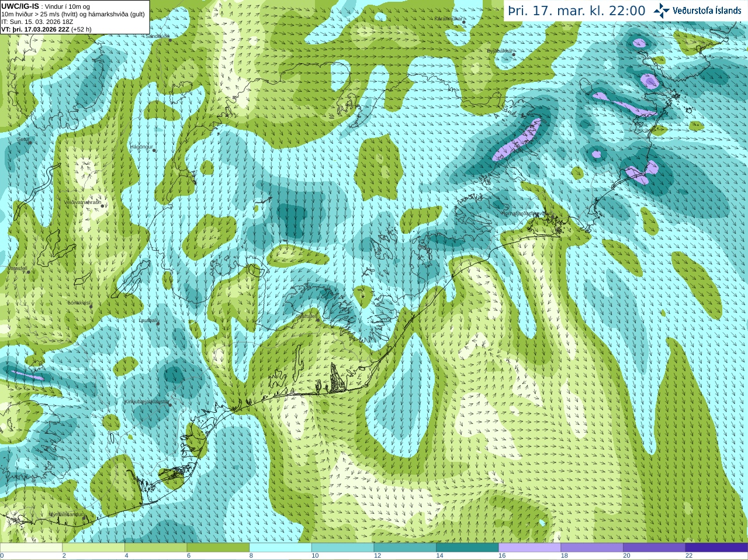Select the 10m hviður > 25 m/s description line
This screenshot has width=748, height=560.
tap(73, 14)
